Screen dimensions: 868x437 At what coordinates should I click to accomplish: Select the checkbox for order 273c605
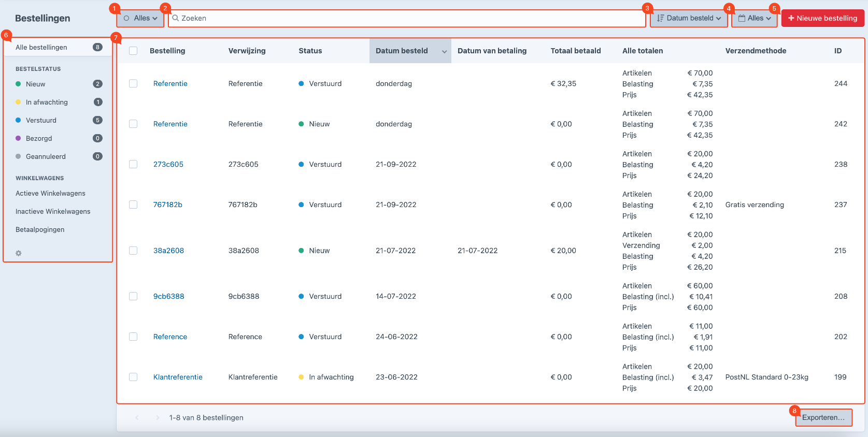tap(133, 164)
